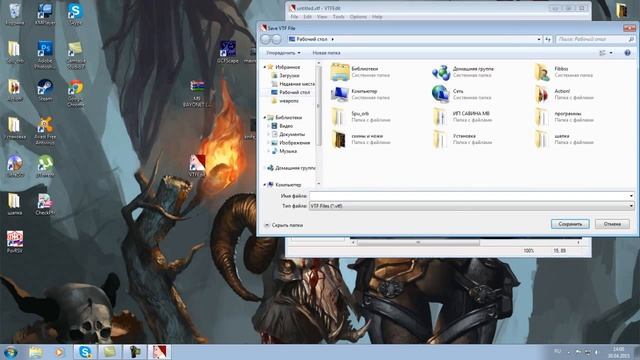Open the VTFEdit desktop shortcut
The image size is (640, 360).
[197, 166]
